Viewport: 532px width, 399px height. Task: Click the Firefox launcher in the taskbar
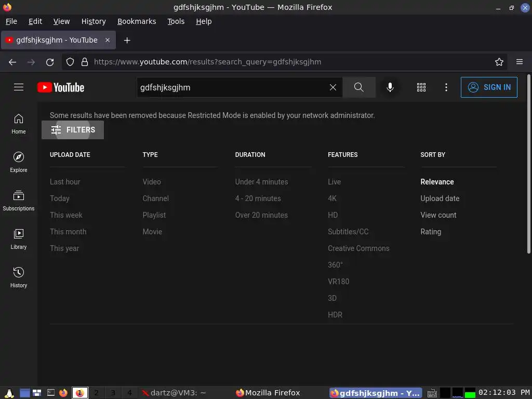[x=63, y=393]
